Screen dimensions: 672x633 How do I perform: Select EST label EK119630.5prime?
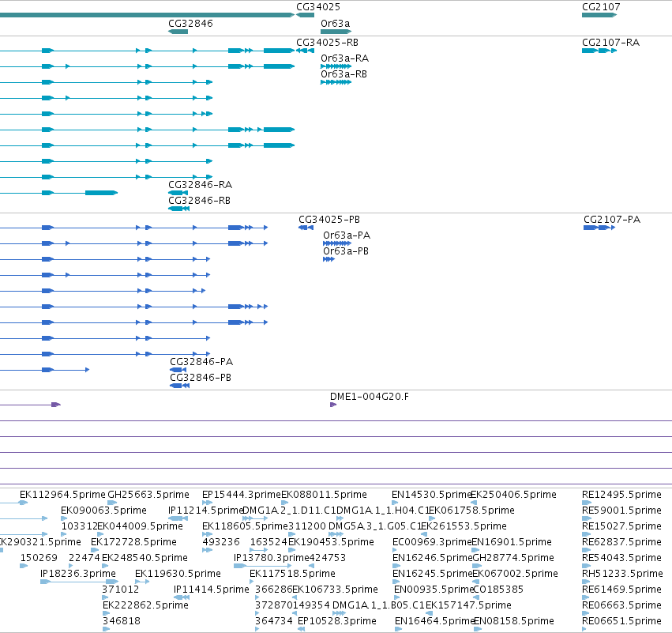178,574
